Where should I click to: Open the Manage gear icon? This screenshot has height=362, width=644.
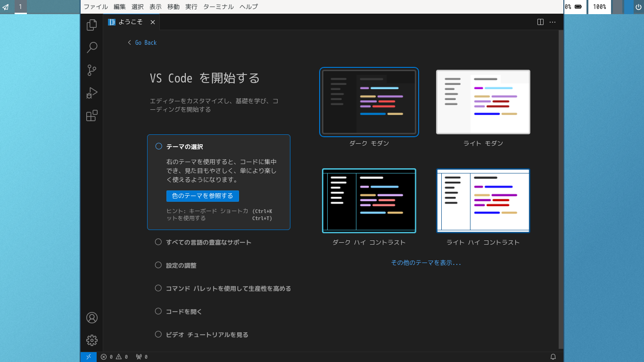92,340
